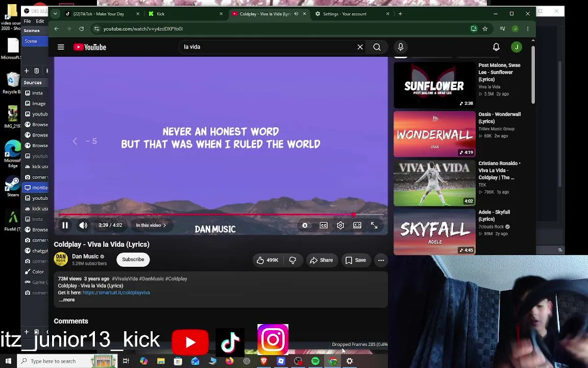Subscribe to the Dan Music channel

(133, 260)
